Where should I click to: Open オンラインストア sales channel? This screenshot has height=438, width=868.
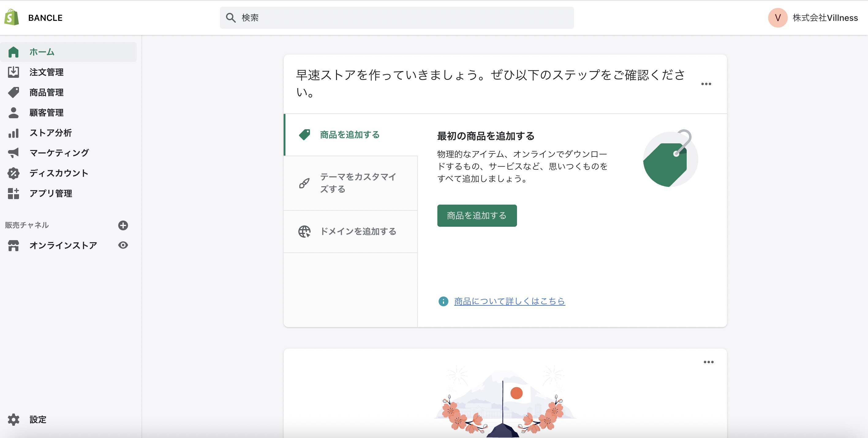(x=63, y=245)
